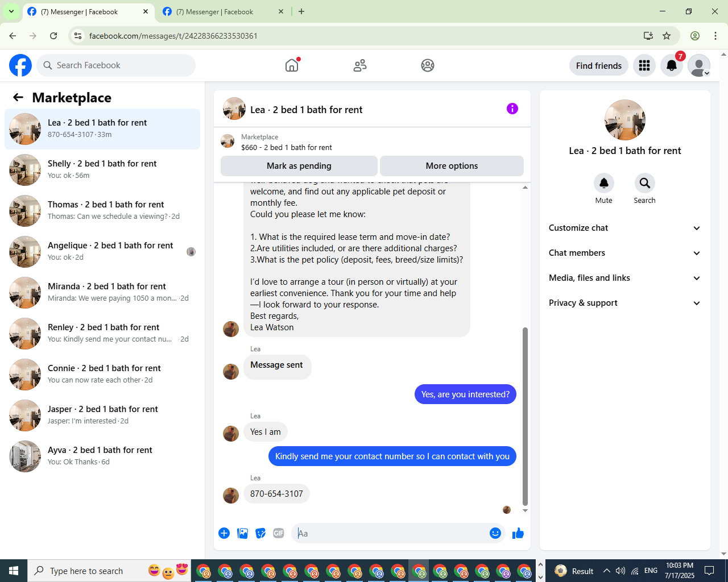Show hidden system tray icons chevron

607,571
